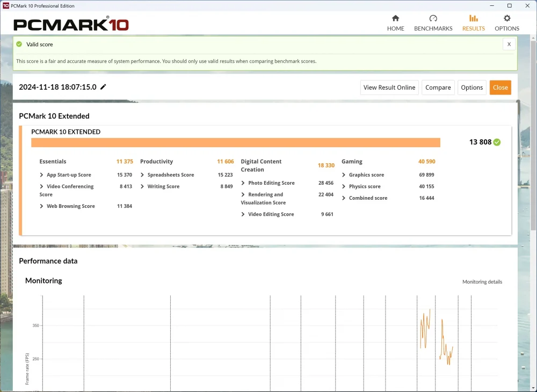537x392 pixels.
Task: Click the Compare button
Action: tap(438, 88)
